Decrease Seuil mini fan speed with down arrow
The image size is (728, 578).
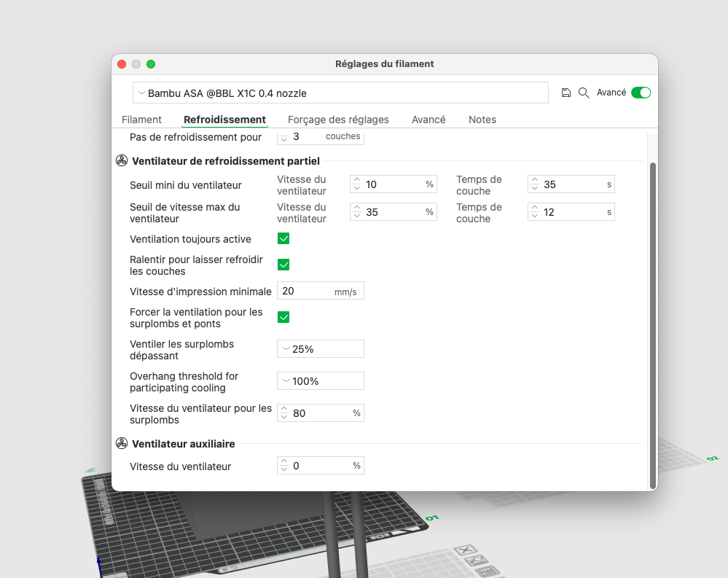(356, 188)
